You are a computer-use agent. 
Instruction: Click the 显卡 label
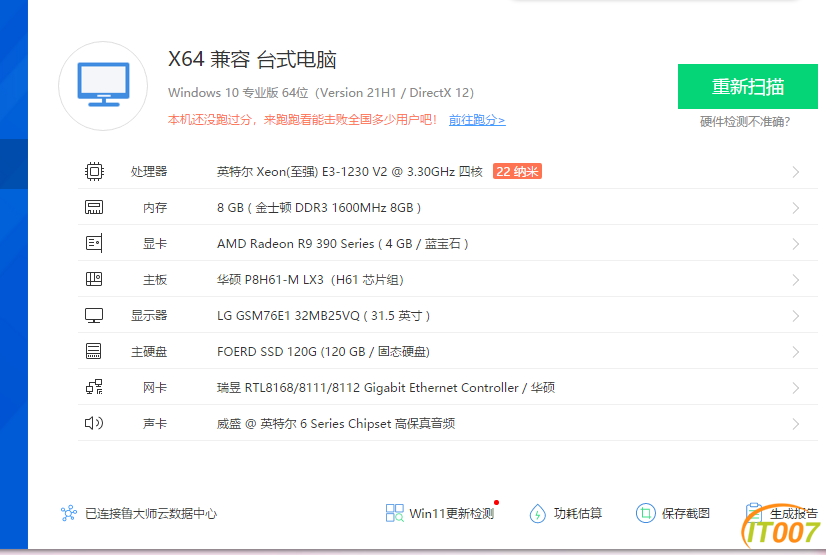tap(155, 244)
